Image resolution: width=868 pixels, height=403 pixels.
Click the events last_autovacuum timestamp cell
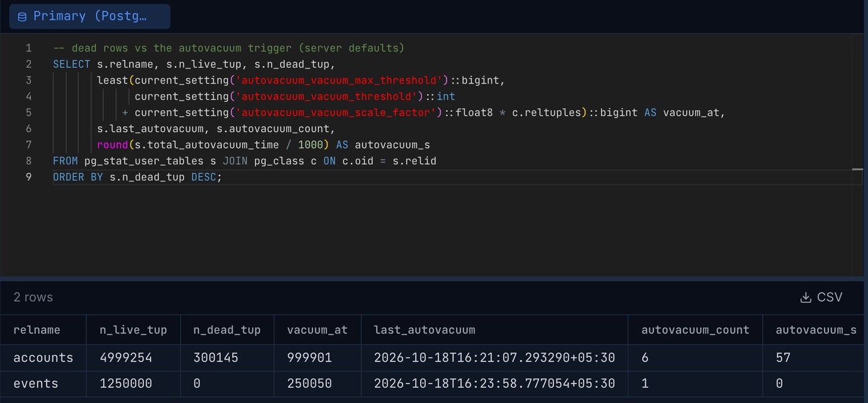[x=494, y=384]
